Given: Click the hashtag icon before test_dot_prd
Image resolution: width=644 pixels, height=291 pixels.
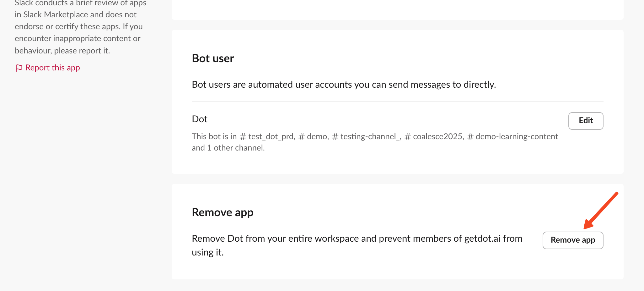Looking at the screenshot, I should 243,136.
